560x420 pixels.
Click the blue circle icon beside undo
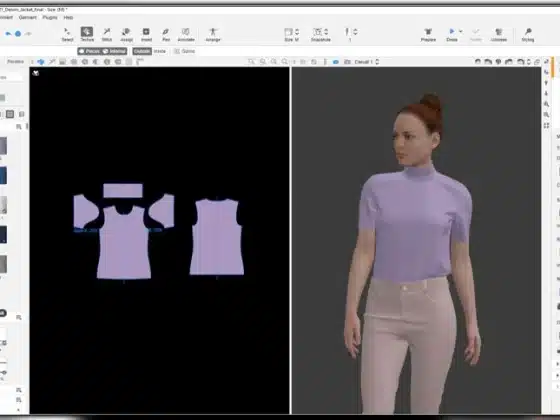(x=18, y=34)
